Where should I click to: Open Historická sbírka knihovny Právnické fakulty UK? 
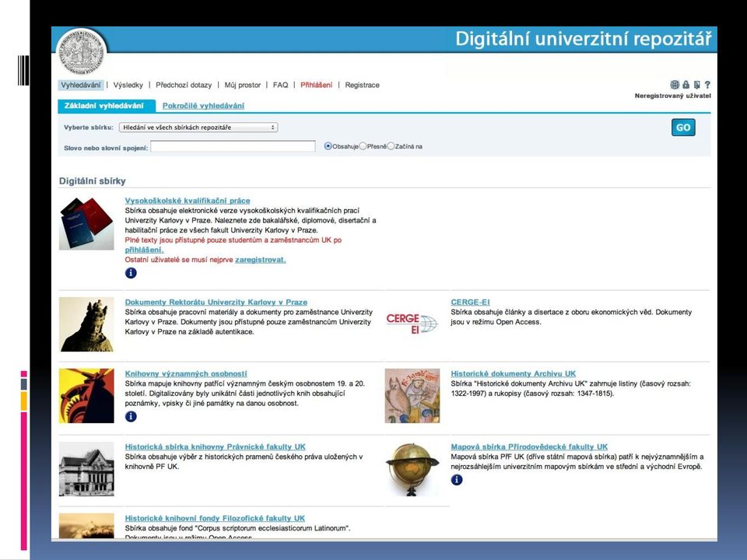(x=216, y=446)
